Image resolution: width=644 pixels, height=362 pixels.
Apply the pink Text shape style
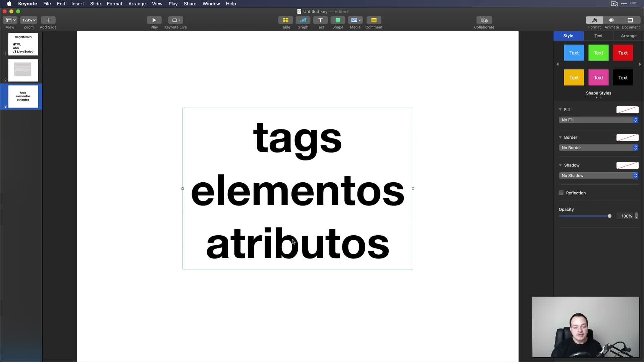[598, 77]
